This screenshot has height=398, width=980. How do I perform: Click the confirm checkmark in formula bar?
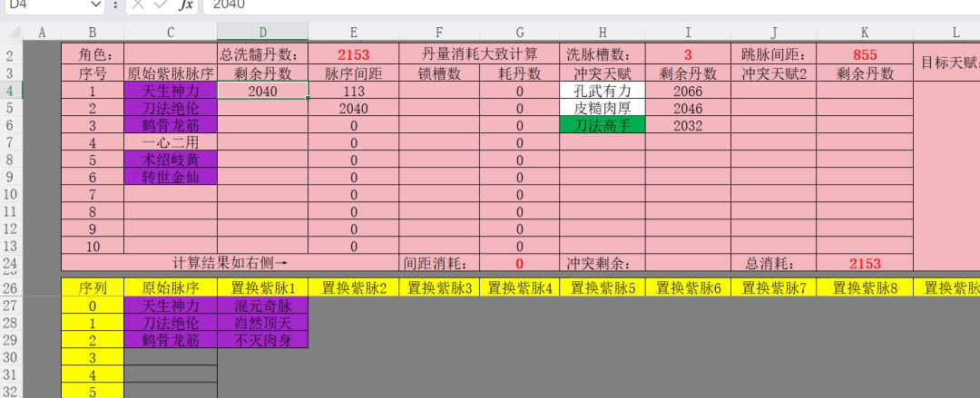point(161,5)
